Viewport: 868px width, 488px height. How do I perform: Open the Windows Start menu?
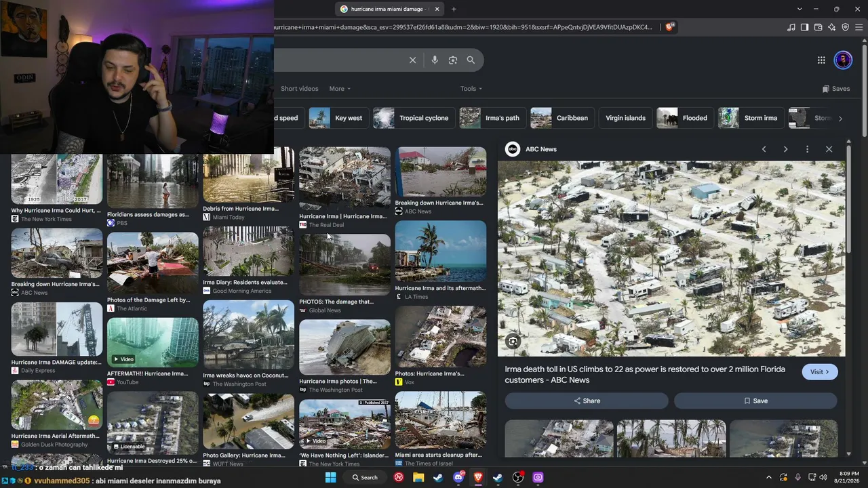pos(330,478)
